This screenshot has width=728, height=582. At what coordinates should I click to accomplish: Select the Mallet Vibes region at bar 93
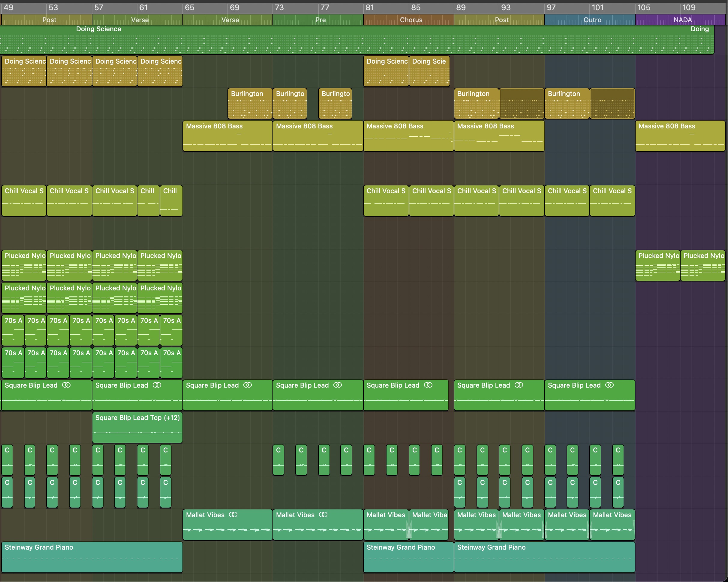(522, 525)
